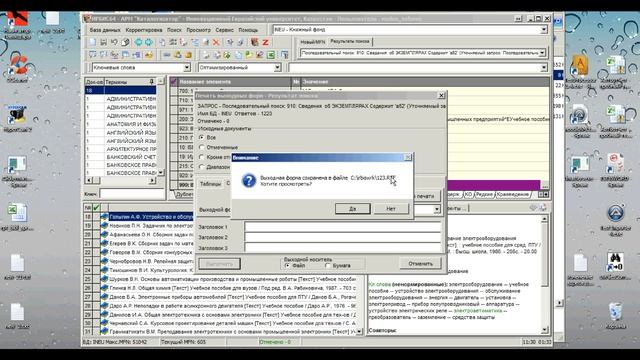Viewport: 640px width, 360px height.
Task: Open the 'Просмотр' menu
Action: 198,30
